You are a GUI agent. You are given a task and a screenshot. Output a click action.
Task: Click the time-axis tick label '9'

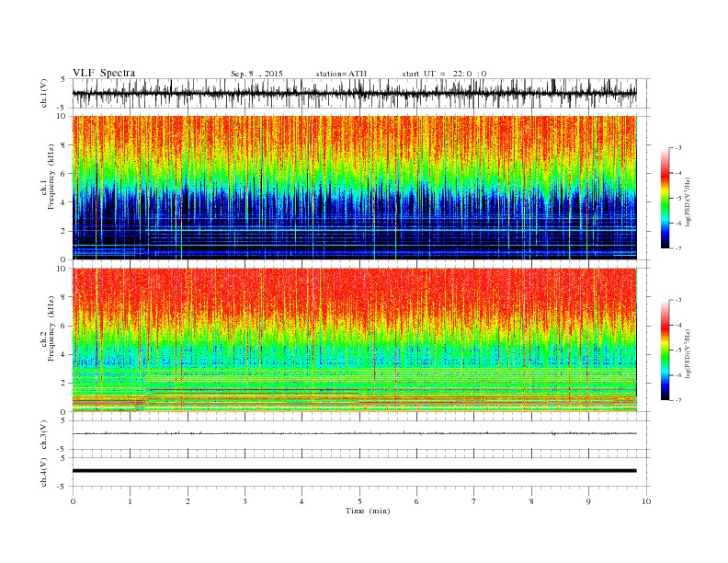point(588,501)
